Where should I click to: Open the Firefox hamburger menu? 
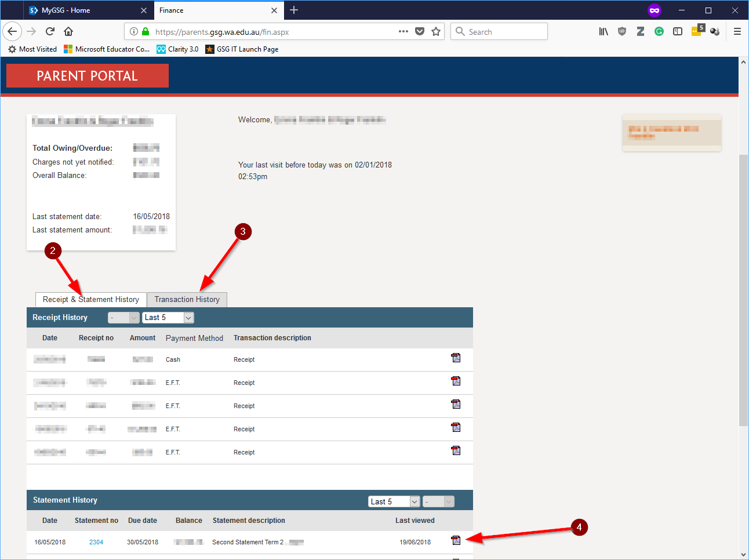tap(737, 31)
